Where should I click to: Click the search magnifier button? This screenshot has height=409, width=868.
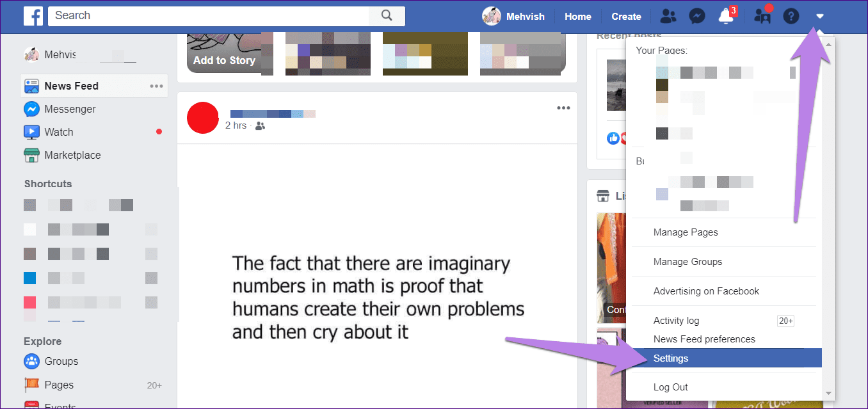pyautogui.click(x=387, y=16)
